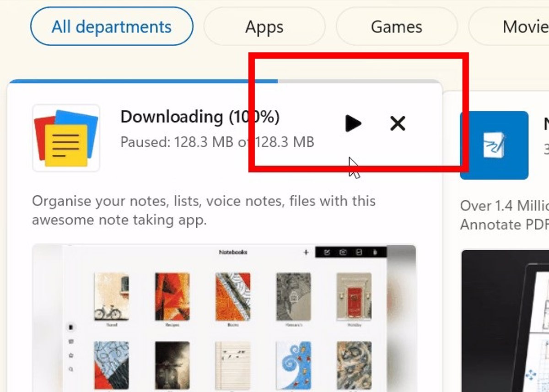
Task: Click the magnifier search icon in the preview sidebar
Action: (x=71, y=369)
